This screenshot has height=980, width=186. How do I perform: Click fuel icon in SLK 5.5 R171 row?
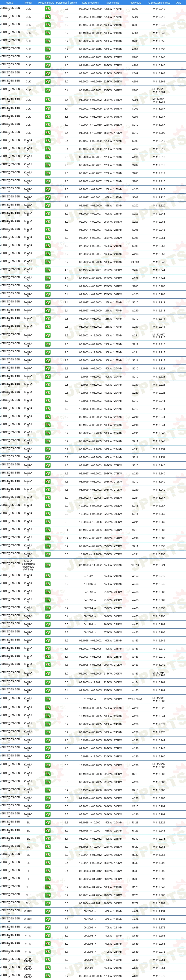(47, 903)
